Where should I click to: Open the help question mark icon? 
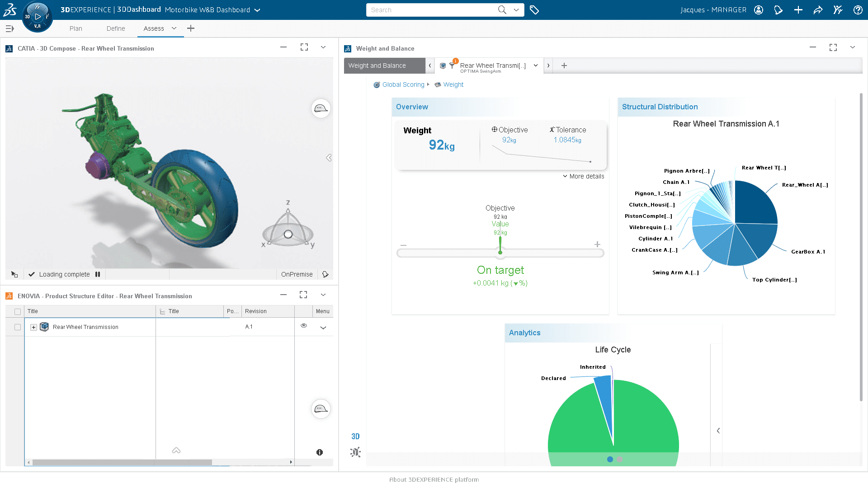(x=858, y=10)
